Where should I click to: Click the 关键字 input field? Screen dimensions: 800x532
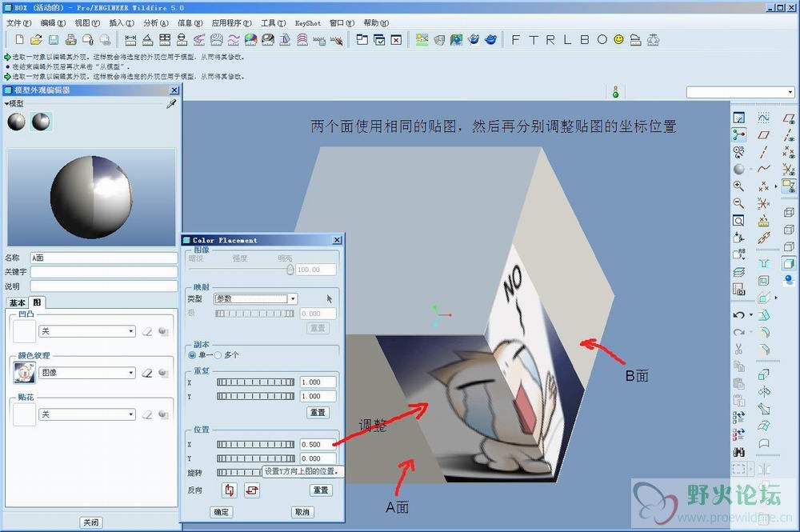(103, 272)
